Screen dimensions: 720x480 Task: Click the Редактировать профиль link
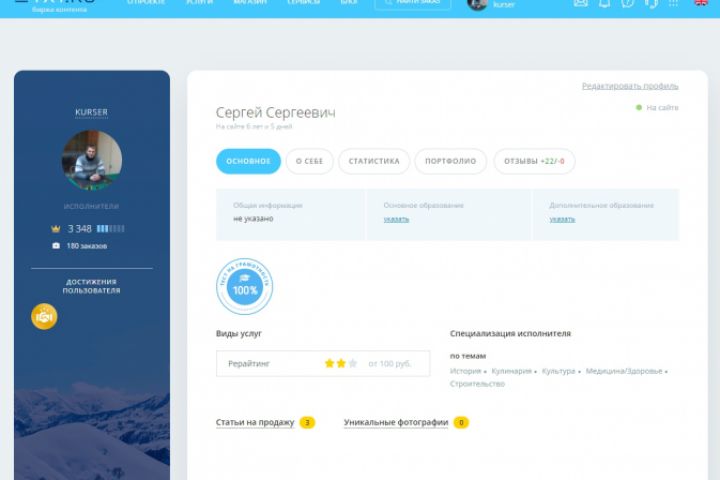tap(630, 86)
